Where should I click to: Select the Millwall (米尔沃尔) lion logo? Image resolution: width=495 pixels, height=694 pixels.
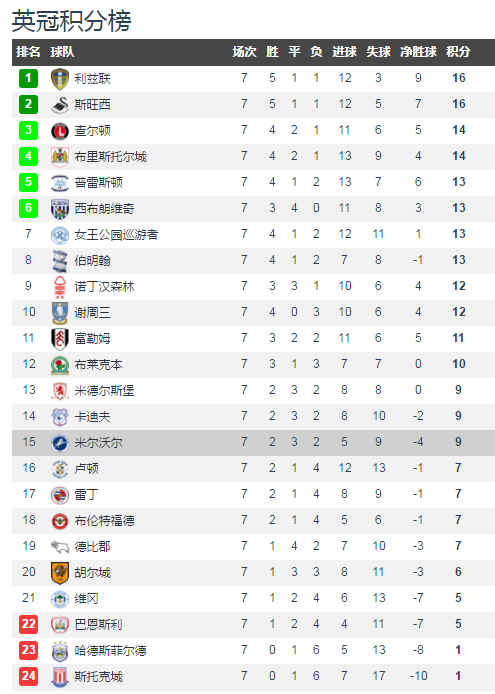[x=60, y=443]
